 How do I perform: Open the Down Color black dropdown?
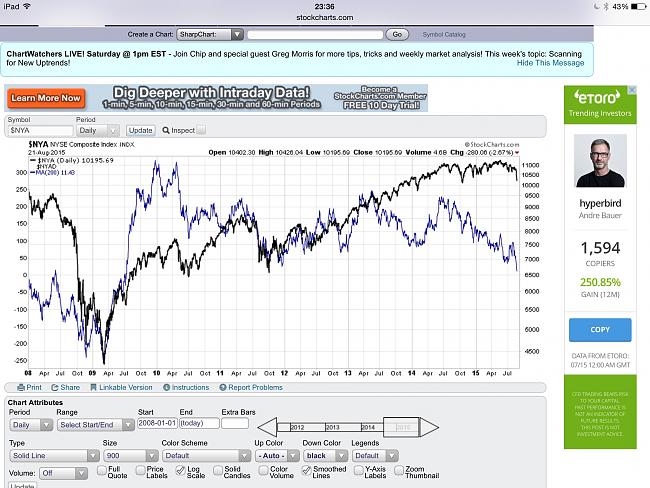[325, 456]
